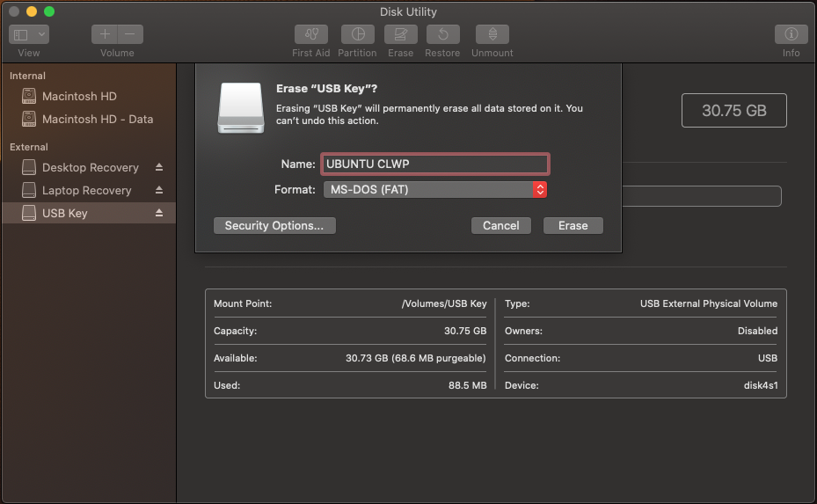Click the USB Key drive icon
Viewport: 817px width, 504px height.
29,213
